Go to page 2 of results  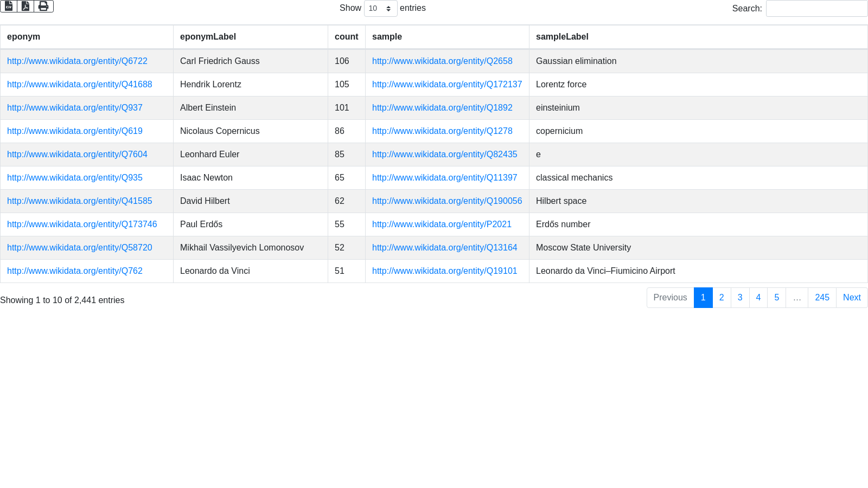[x=722, y=298]
